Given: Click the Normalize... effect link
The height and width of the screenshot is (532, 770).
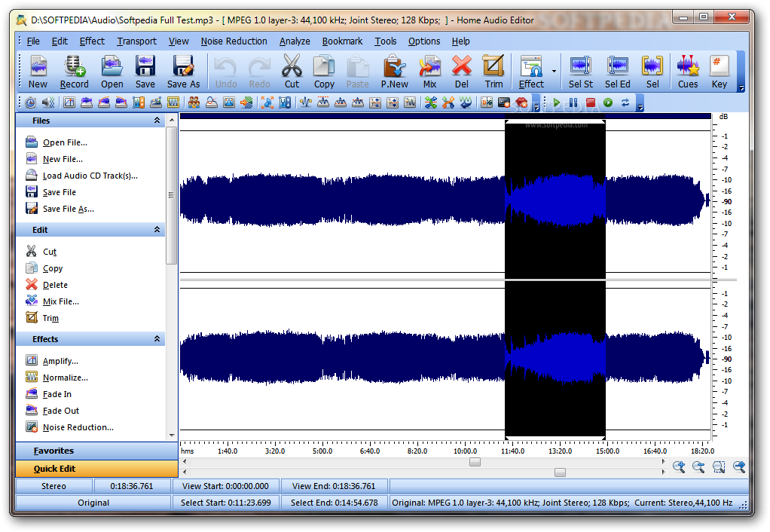Looking at the screenshot, I should point(66,378).
